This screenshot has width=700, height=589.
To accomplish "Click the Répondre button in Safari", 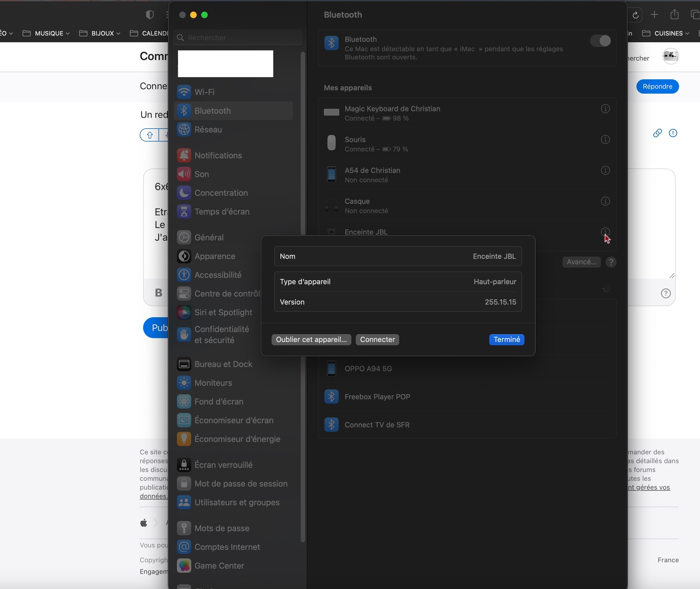I will pos(657,86).
